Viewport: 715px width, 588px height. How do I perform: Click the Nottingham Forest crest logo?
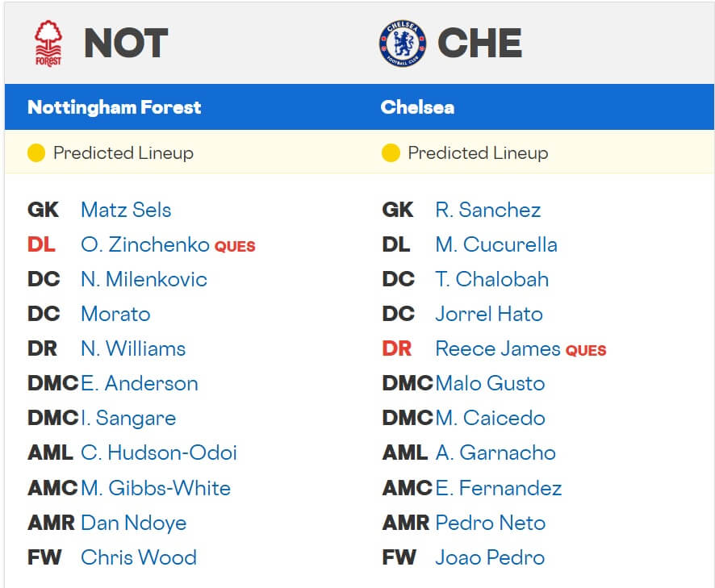48,44
